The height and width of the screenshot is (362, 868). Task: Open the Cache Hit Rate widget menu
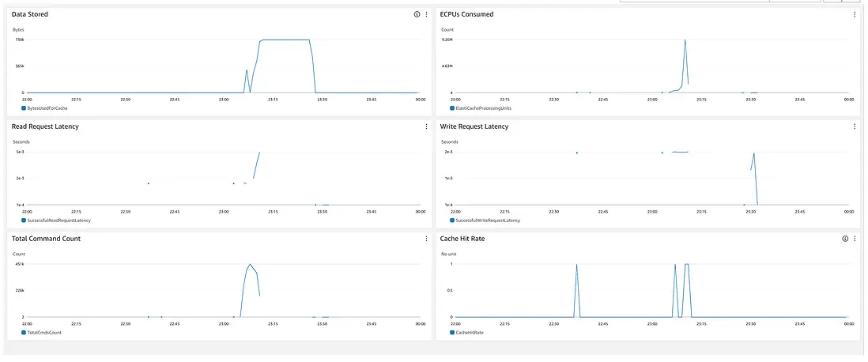click(855, 239)
